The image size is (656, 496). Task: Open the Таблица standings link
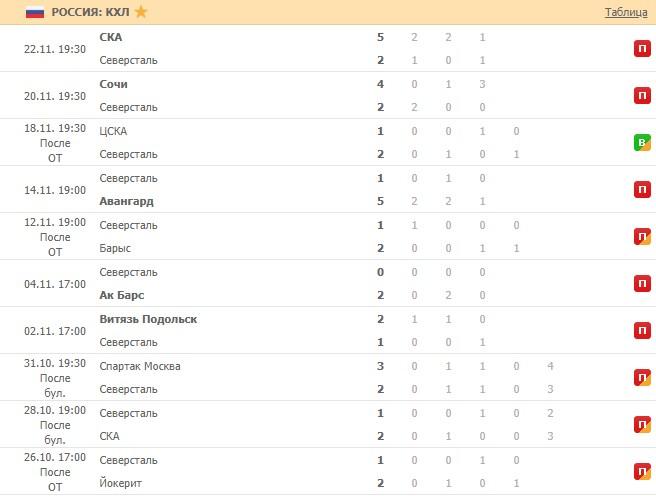pos(626,12)
